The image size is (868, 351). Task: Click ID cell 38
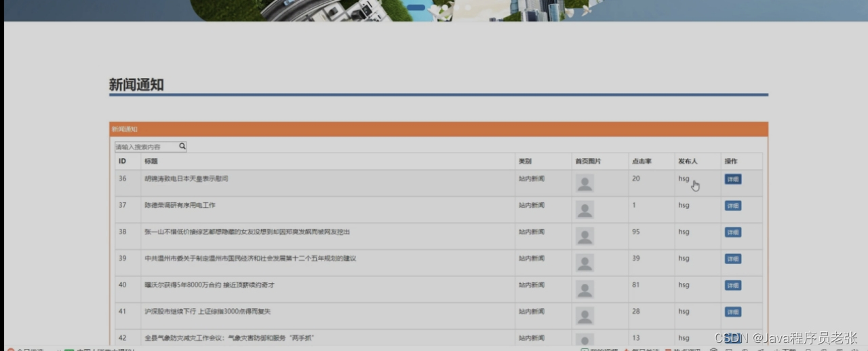click(123, 232)
